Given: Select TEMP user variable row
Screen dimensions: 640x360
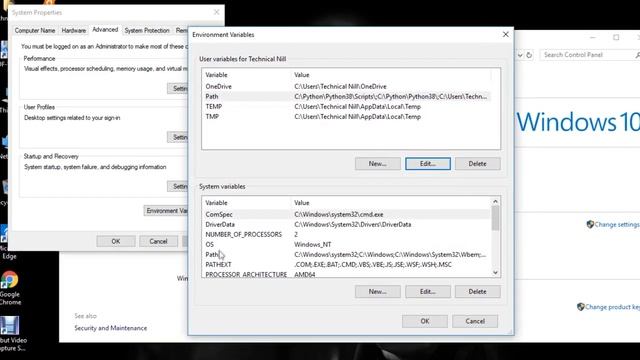Looking at the screenshot, I should point(347,107).
